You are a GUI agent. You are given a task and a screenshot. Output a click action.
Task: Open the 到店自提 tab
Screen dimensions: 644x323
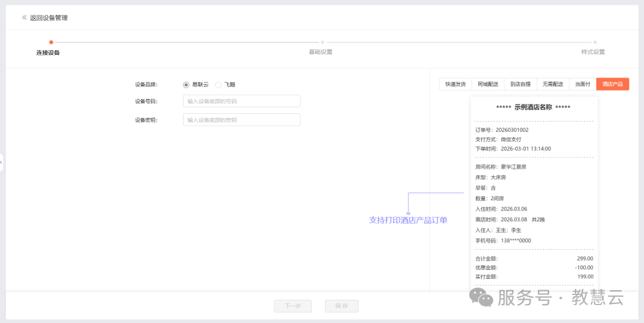(x=520, y=84)
